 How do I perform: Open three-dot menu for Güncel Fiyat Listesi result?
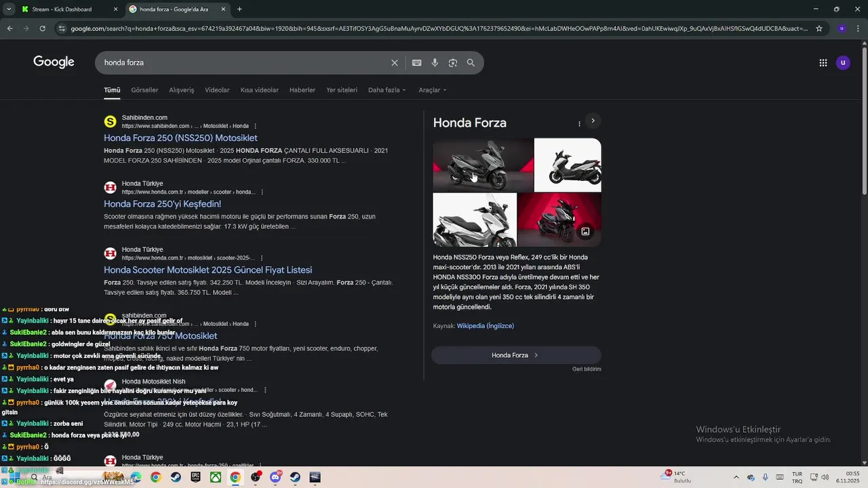point(261,258)
